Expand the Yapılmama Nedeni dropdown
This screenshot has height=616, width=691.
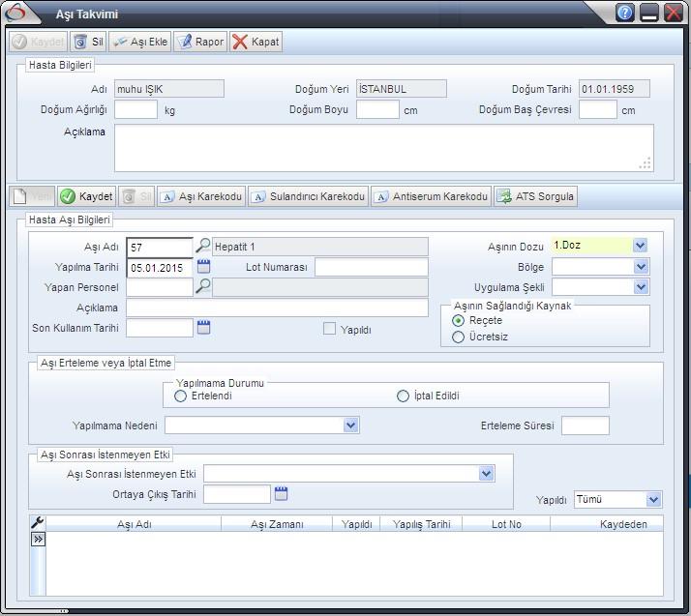pos(351,425)
